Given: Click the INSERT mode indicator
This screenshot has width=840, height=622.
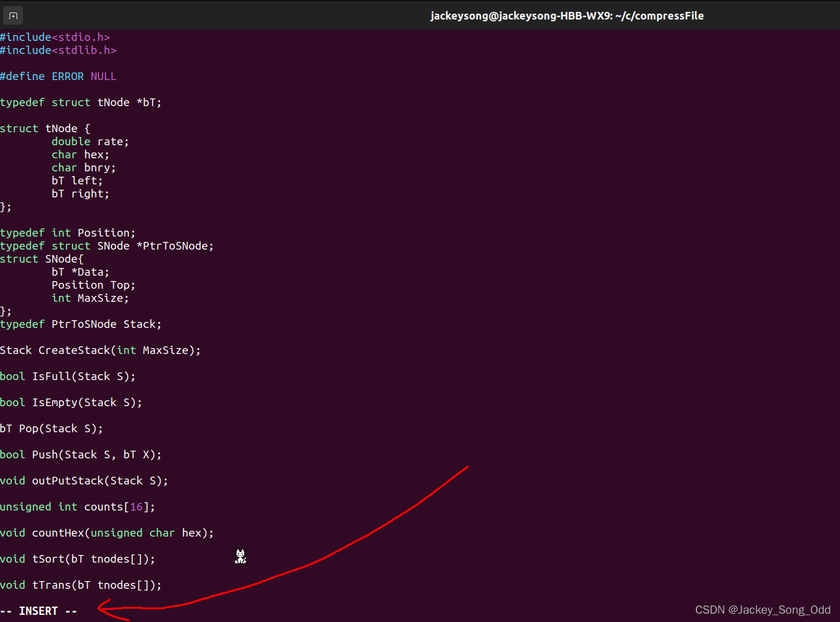Looking at the screenshot, I should pyautogui.click(x=39, y=610).
